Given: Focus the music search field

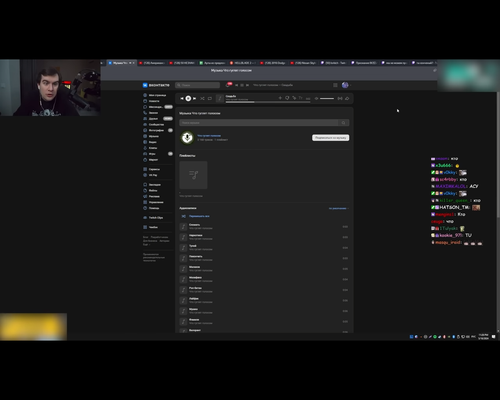Looking at the screenshot, I should [259, 123].
